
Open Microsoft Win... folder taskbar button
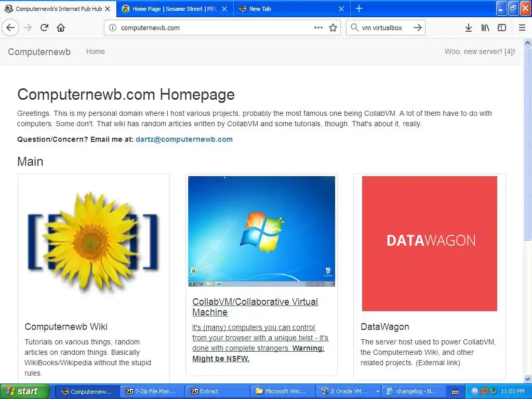click(x=283, y=391)
